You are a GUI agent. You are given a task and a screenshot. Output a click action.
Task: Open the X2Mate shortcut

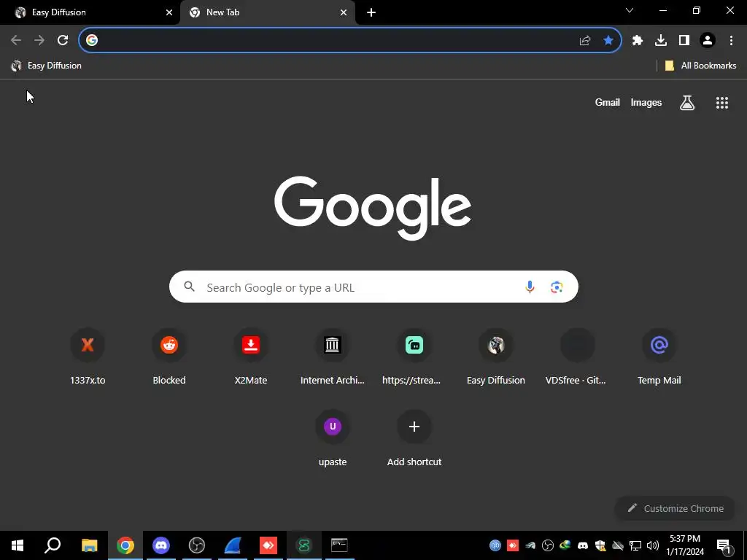coord(251,356)
